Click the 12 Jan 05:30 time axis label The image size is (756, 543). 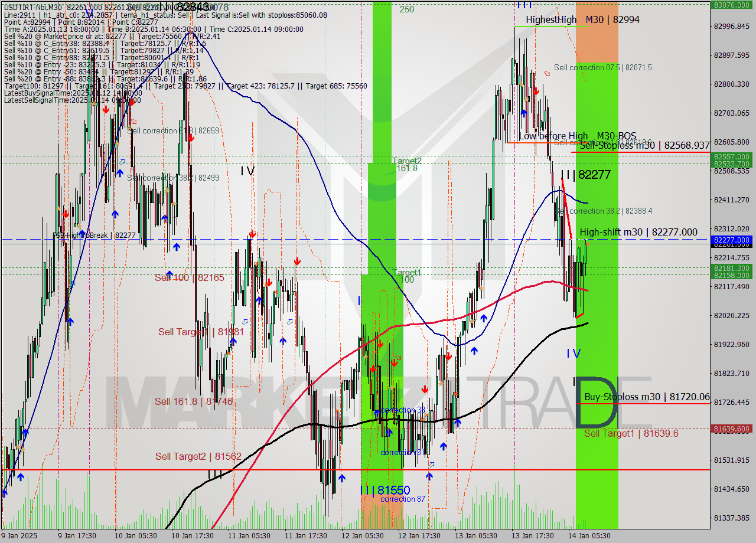point(362,536)
